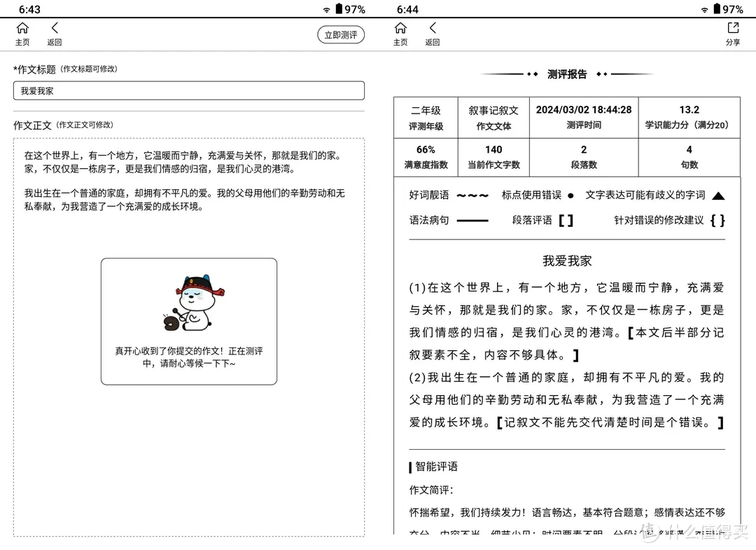Select the 13.2 学识能力分 cell
Viewport: 756px width, 550px height.
689,118
